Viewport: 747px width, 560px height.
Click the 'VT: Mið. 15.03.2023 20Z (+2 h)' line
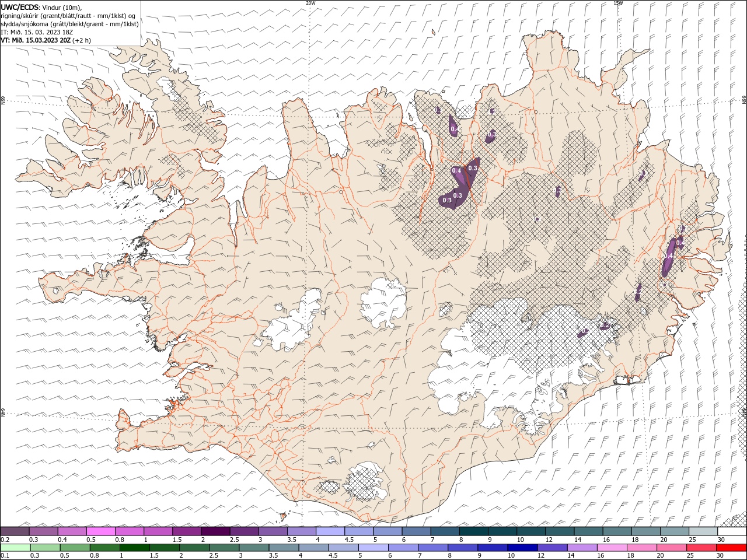(x=46, y=40)
